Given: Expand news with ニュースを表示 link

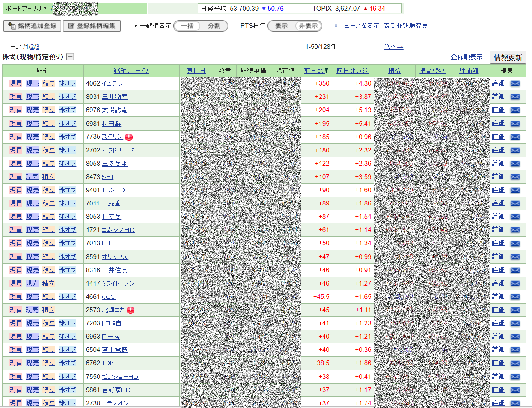Looking at the screenshot, I should point(359,26).
